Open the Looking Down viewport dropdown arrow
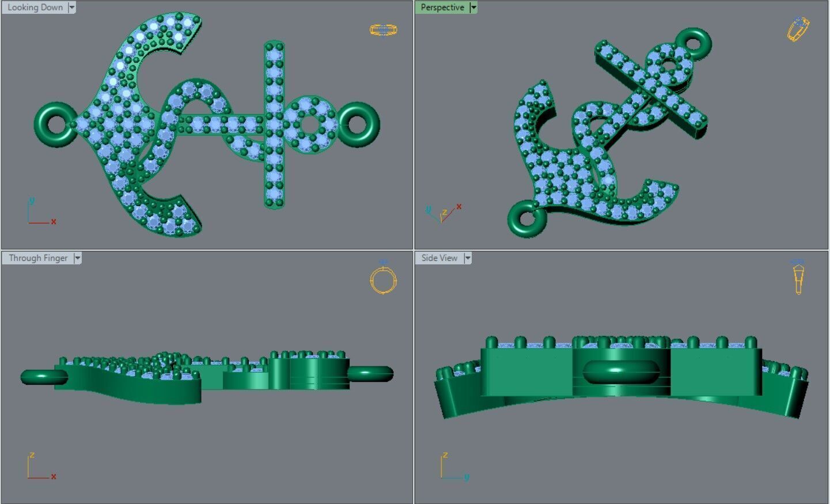This screenshot has height=504, width=830. 72,7
